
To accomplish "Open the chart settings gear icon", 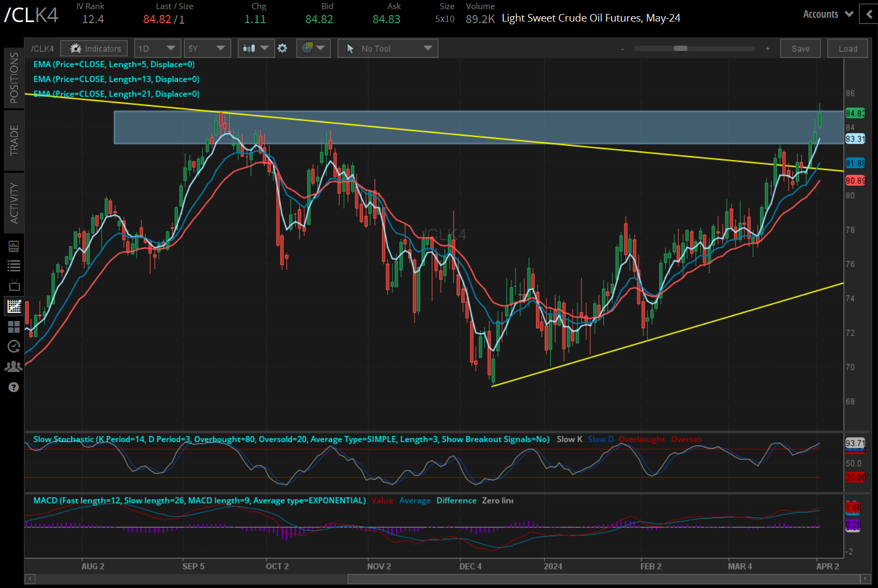I will (282, 48).
